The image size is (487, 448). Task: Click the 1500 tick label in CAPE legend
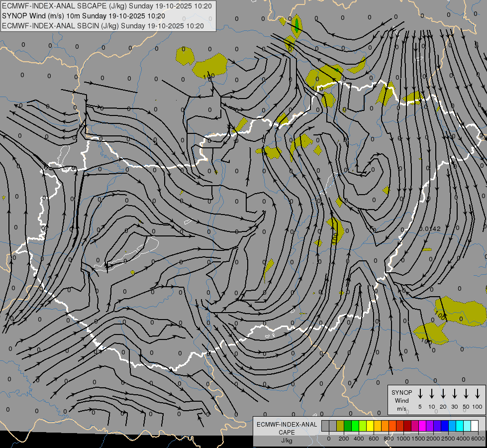[x=418, y=439]
